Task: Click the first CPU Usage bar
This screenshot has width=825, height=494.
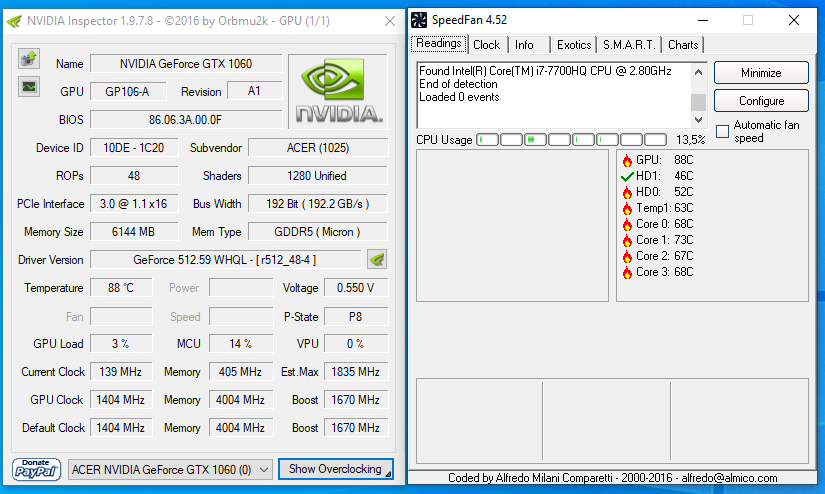Action: click(488, 139)
